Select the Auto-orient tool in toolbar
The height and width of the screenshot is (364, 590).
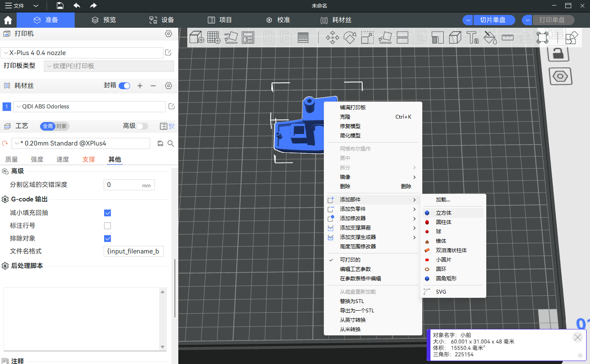(x=231, y=38)
